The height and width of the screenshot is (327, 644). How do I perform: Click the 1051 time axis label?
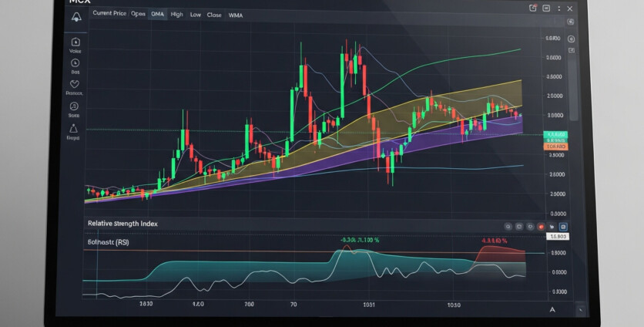click(369, 305)
